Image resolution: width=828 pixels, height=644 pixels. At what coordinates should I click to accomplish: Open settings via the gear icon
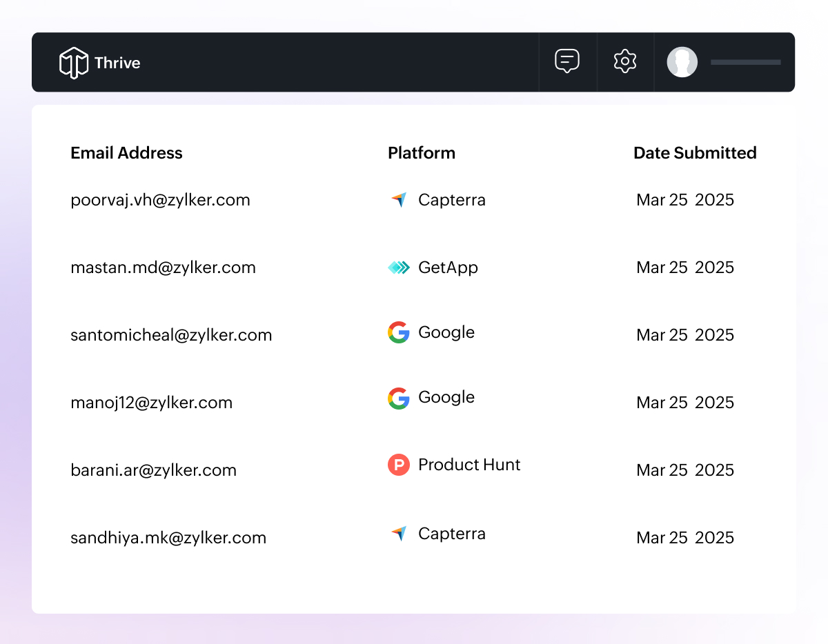624,61
